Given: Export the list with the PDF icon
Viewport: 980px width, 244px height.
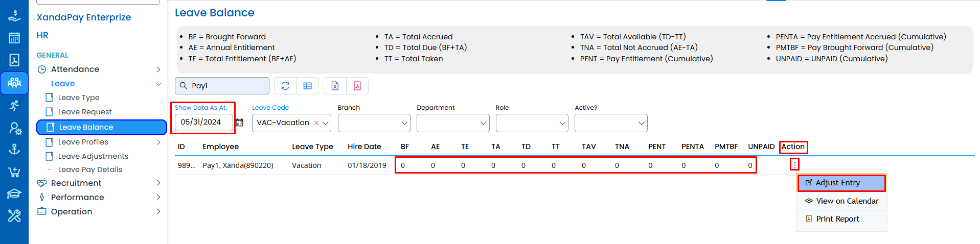Looking at the screenshot, I should coord(357,86).
